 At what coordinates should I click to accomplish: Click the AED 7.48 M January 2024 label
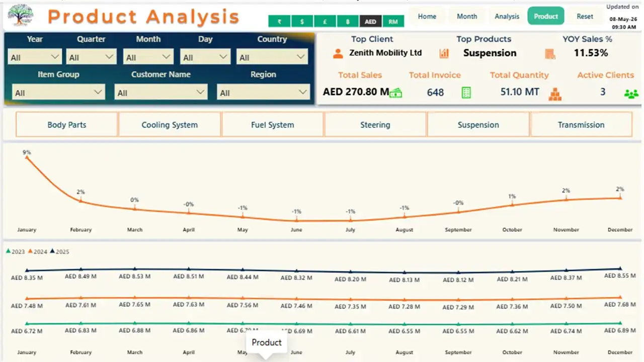pyautogui.click(x=27, y=306)
